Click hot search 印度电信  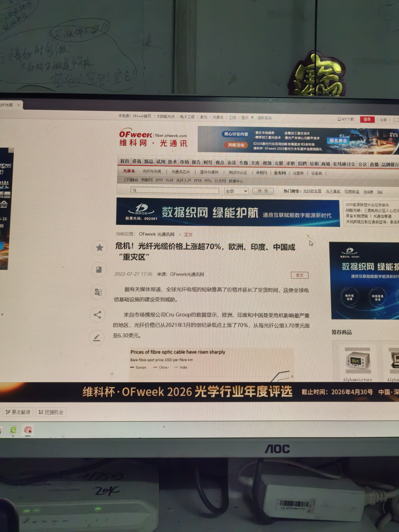tap(352, 192)
